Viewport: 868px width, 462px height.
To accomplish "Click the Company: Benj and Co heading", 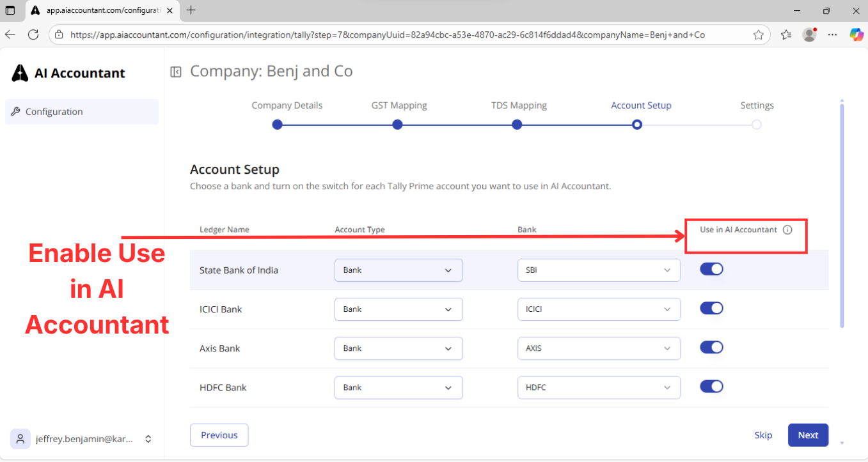I will click(x=271, y=71).
